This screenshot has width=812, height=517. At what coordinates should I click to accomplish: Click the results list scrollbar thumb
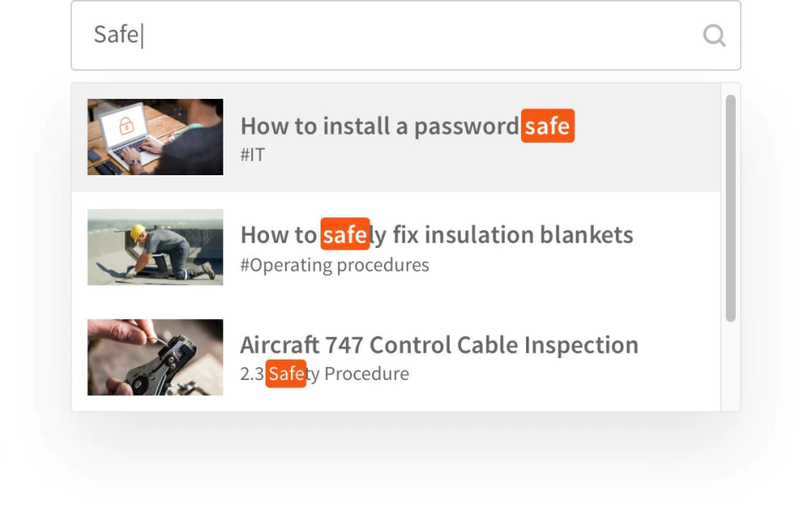(x=731, y=208)
